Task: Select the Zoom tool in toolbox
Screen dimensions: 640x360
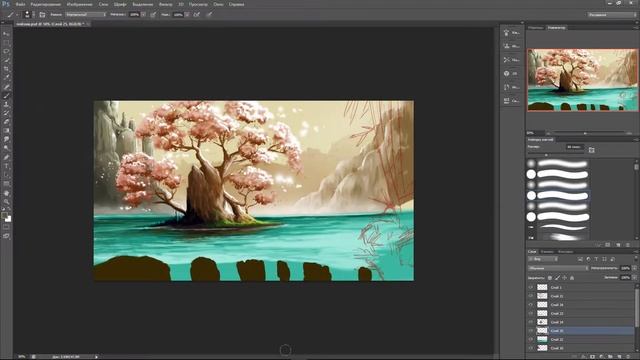Action: click(x=6, y=202)
